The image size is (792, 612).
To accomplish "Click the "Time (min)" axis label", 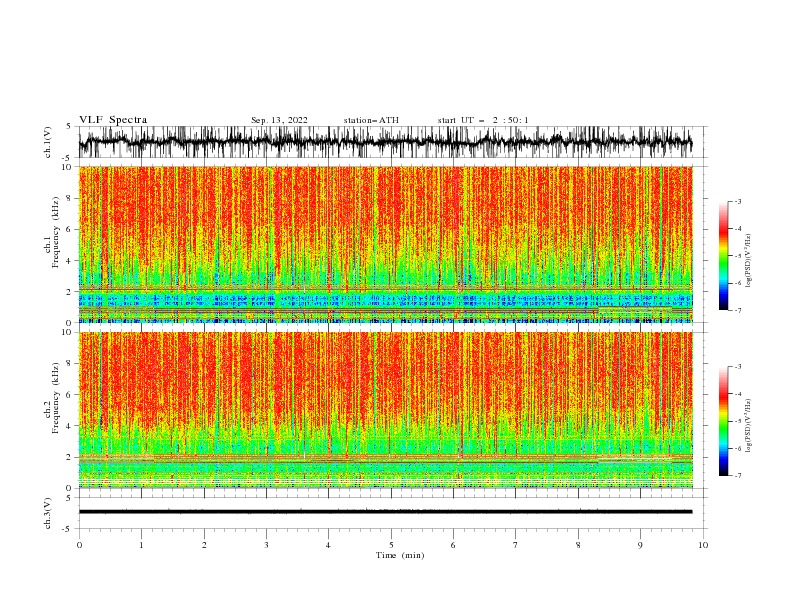I will coord(400,555).
